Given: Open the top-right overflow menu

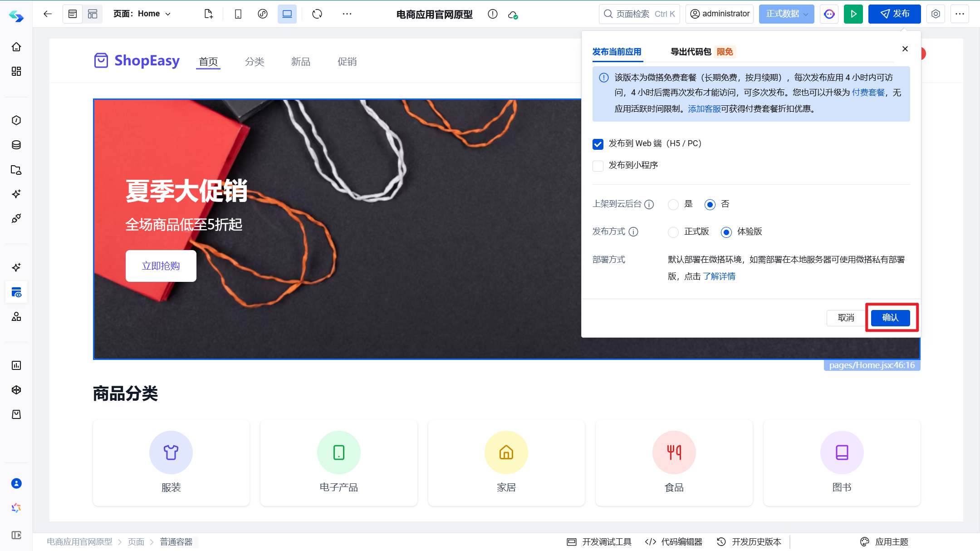Looking at the screenshot, I should coord(960,14).
